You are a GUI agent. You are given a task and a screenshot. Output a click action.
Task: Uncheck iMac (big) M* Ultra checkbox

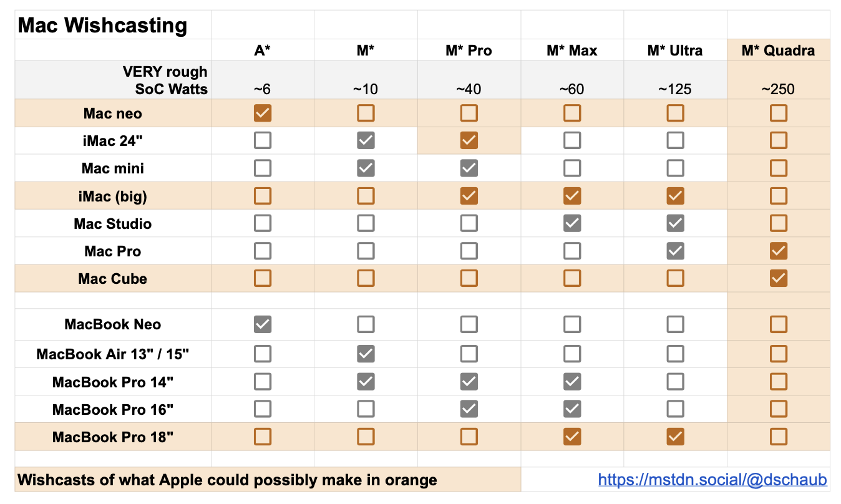[675, 196]
